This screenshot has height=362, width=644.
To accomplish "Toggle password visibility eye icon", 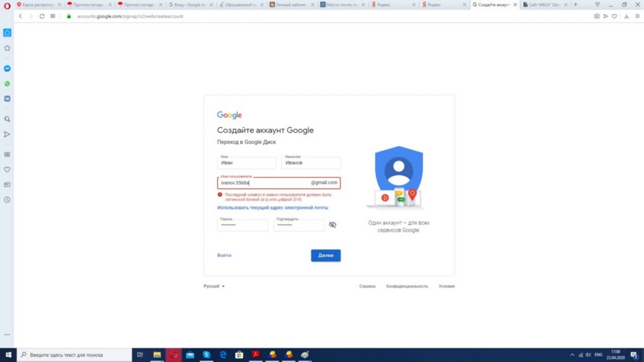I will [x=332, y=225].
